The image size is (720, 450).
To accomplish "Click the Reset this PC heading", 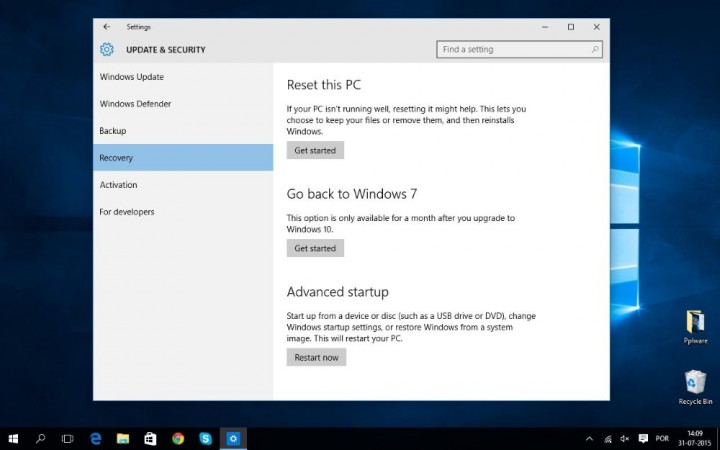I will click(x=324, y=85).
